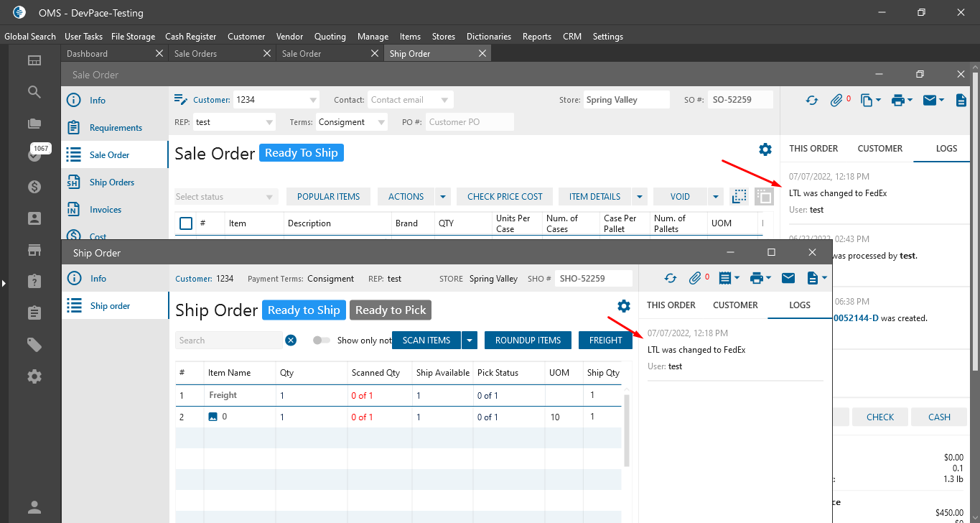Open Requirements section in Sale Order sidebar
Image resolution: width=980 pixels, height=523 pixels.
115,128
